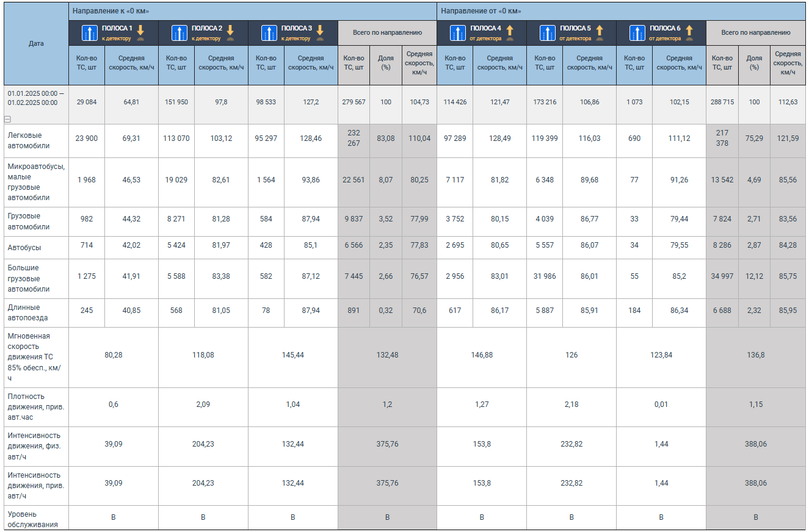
Task: Click the orange up-arrow detector icon for Полоса 6
Action: pyautogui.click(x=689, y=33)
